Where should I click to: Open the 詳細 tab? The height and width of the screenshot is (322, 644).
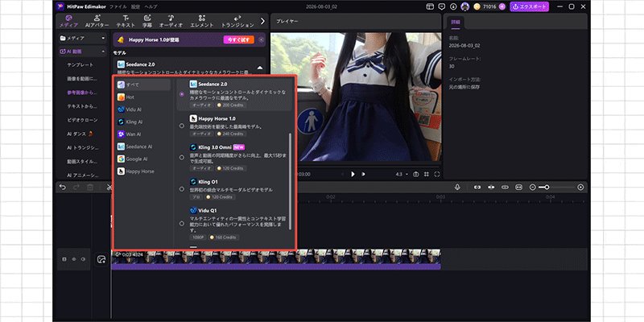(456, 23)
